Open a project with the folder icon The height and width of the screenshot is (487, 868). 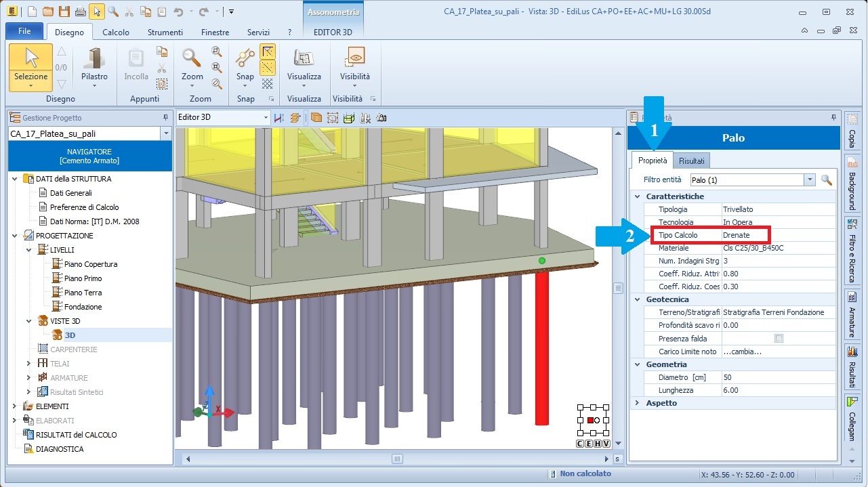(47, 12)
